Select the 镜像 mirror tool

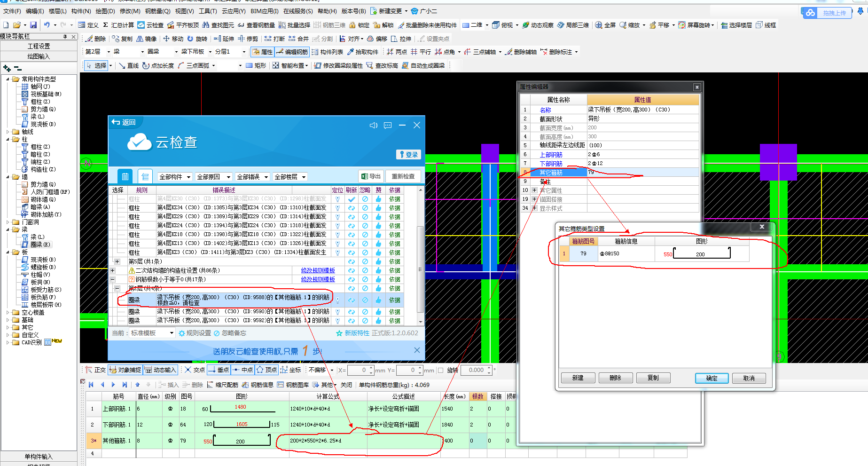(x=146, y=39)
